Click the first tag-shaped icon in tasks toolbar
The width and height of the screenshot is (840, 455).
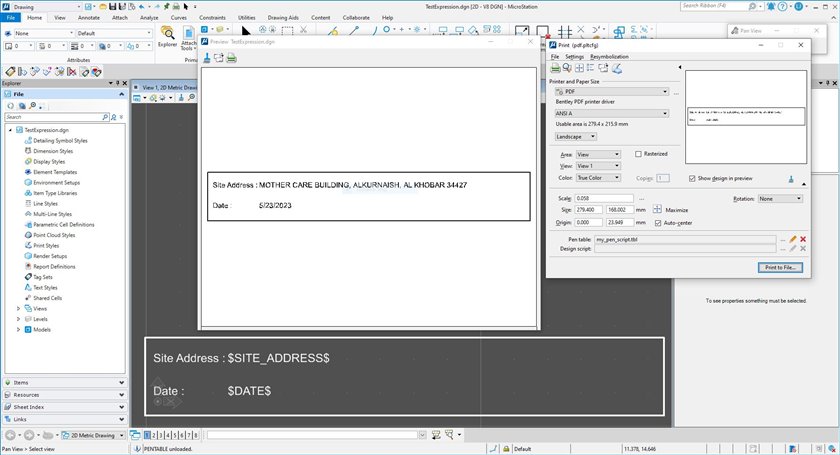tap(10, 71)
